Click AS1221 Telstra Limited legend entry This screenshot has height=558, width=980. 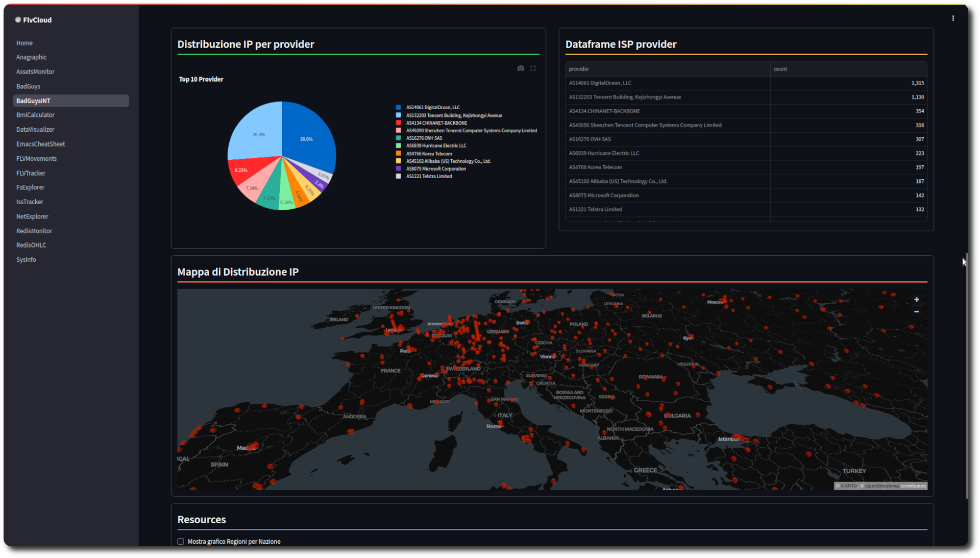coord(429,177)
